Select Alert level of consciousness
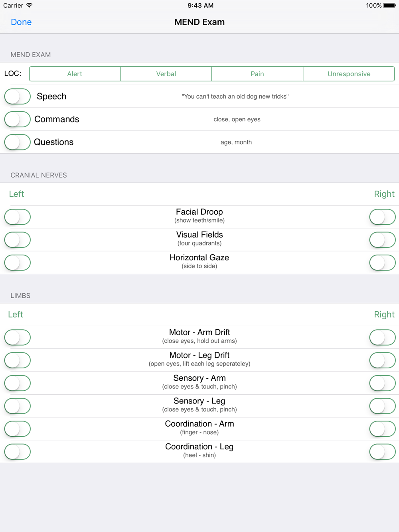Viewport: 399px width, 532px height. coord(75,74)
